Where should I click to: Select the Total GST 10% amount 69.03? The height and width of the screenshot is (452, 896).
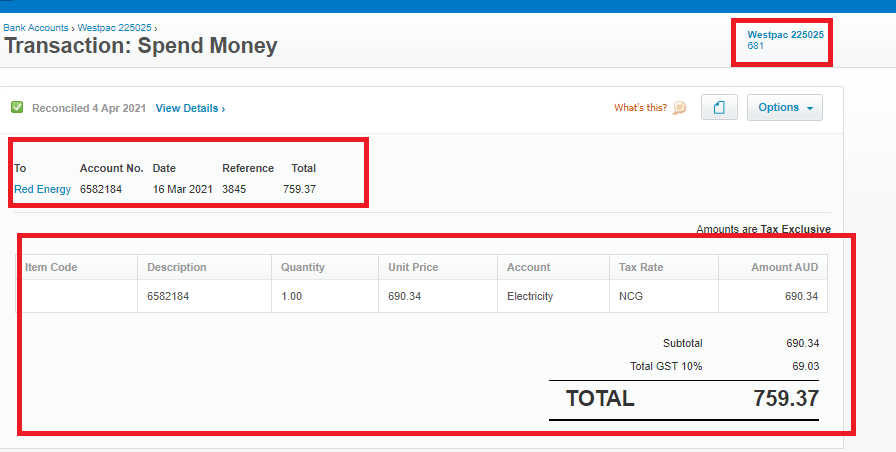805,366
